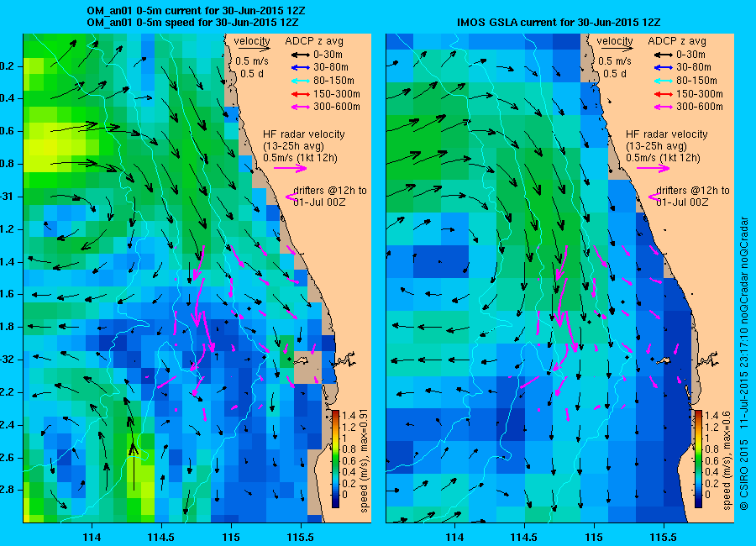The image size is (756, 546).
Task: Click longitude label 114 under left map
Action: pyautogui.click(x=92, y=538)
